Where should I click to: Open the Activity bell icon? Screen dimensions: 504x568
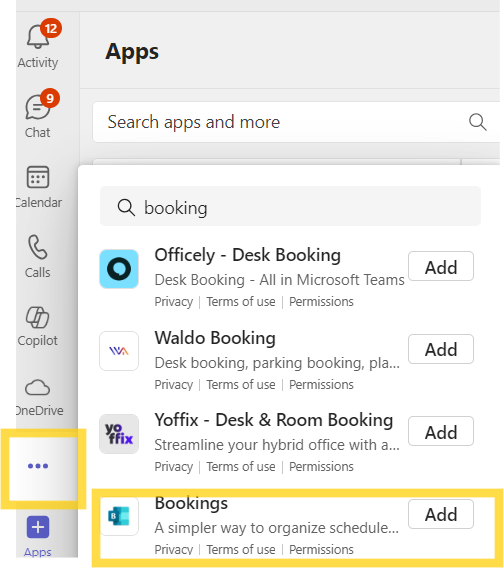[38, 37]
